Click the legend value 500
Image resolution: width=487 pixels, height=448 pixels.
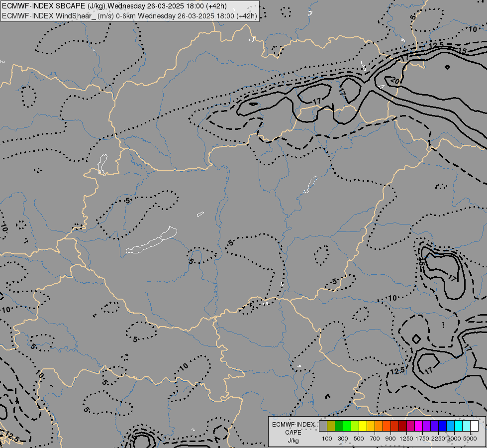coord(359,439)
